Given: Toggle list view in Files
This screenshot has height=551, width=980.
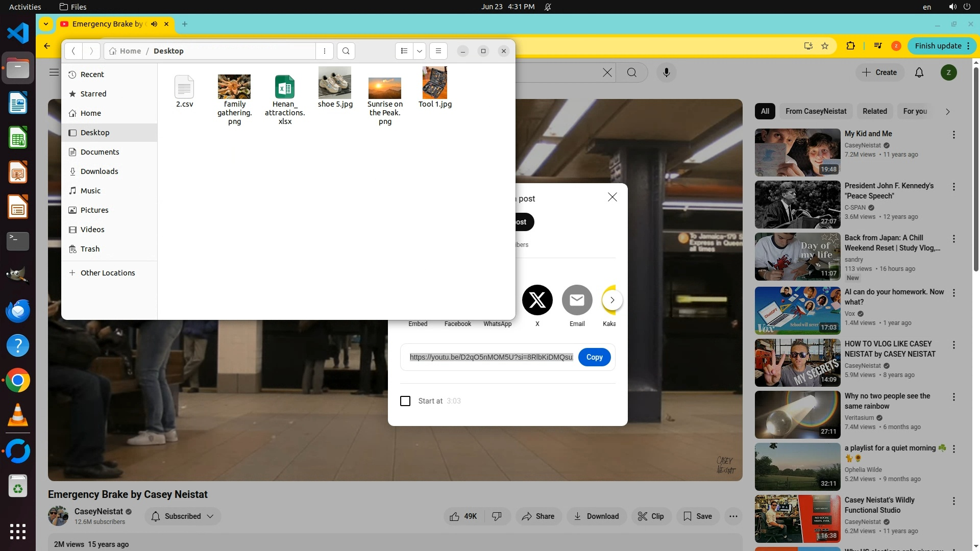Looking at the screenshot, I should point(404,51).
